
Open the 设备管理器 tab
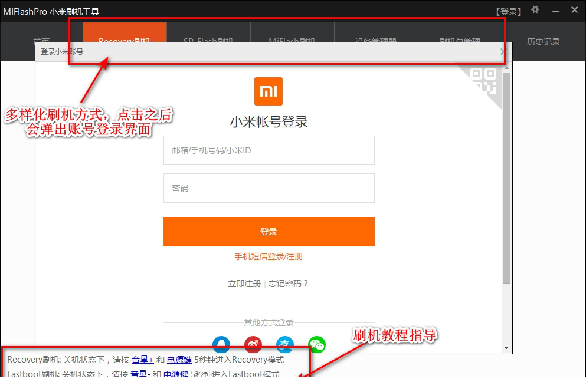tap(375, 32)
